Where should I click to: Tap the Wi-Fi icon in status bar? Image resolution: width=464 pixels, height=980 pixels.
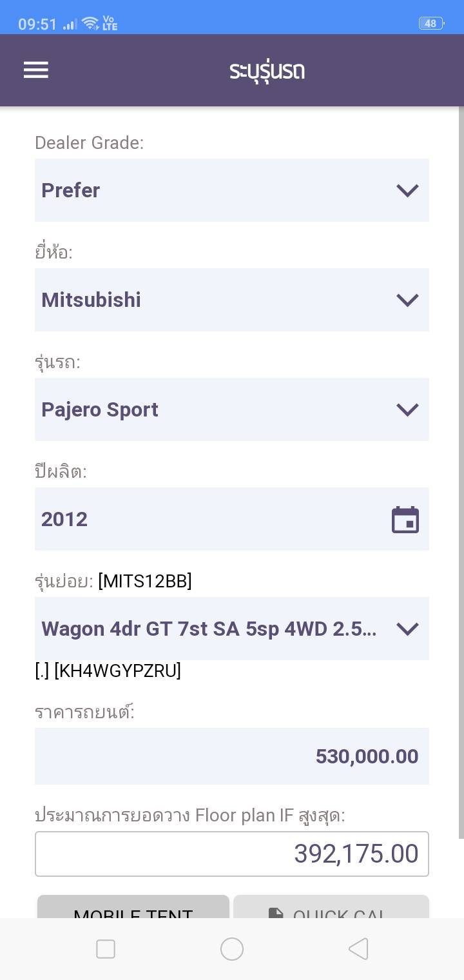click(x=91, y=24)
